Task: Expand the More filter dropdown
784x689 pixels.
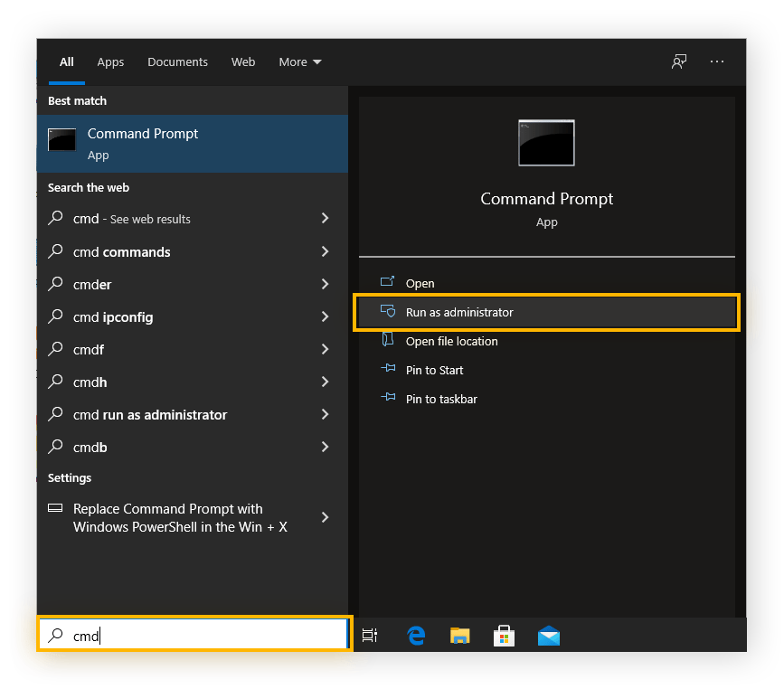Action: pyautogui.click(x=299, y=61)
